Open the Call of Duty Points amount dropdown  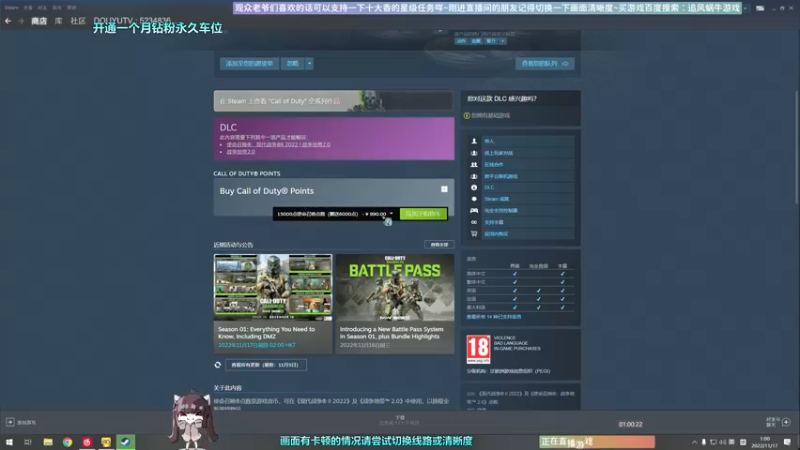(x=335, y=214)
